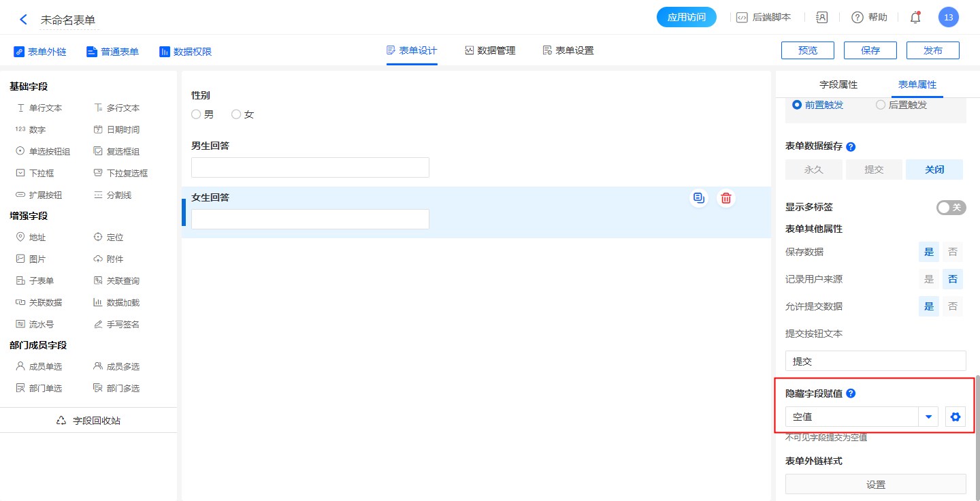Click the help icon beside 表单数据缓存
This screenshot has width=980, height=501.
pyautogui.click(x=851, y=146)
